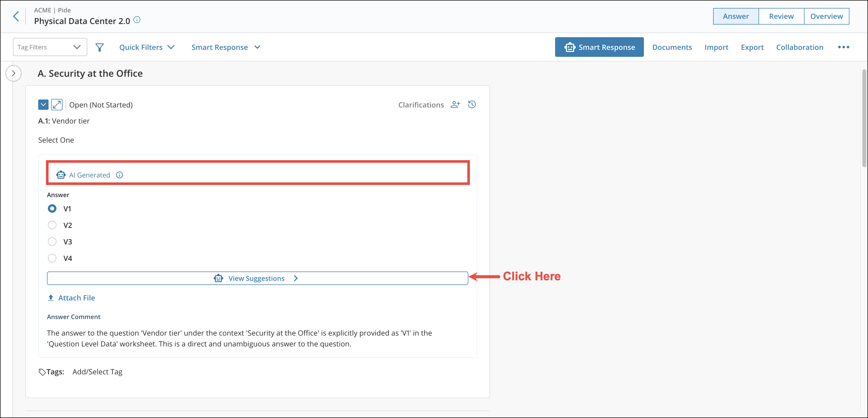Click the upload icon beside Attach File
Viewport: 868px width, 418px height.
(x=51, y=298)
